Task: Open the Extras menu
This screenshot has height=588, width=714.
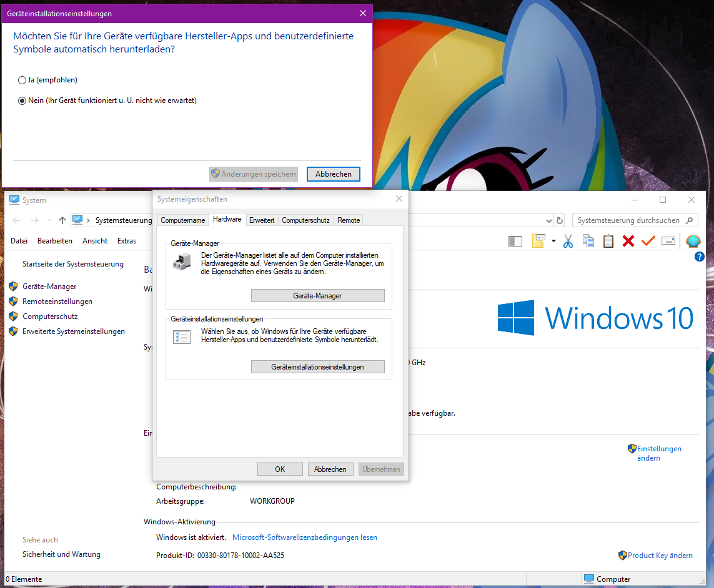Action: [x=127, y=241]
